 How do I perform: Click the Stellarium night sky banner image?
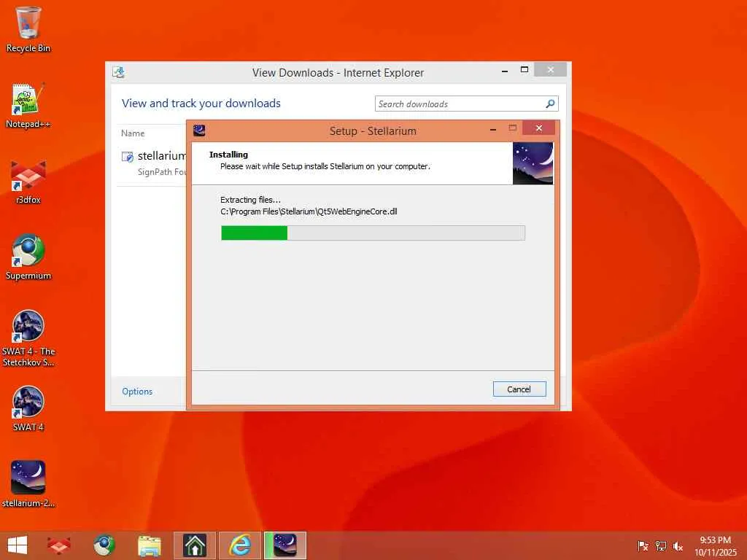coord(533,163)
